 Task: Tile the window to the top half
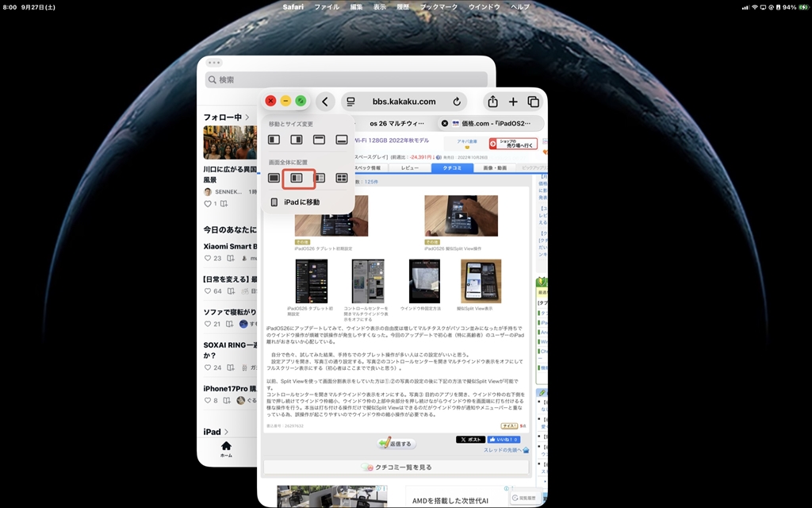[x=319, y=140]
